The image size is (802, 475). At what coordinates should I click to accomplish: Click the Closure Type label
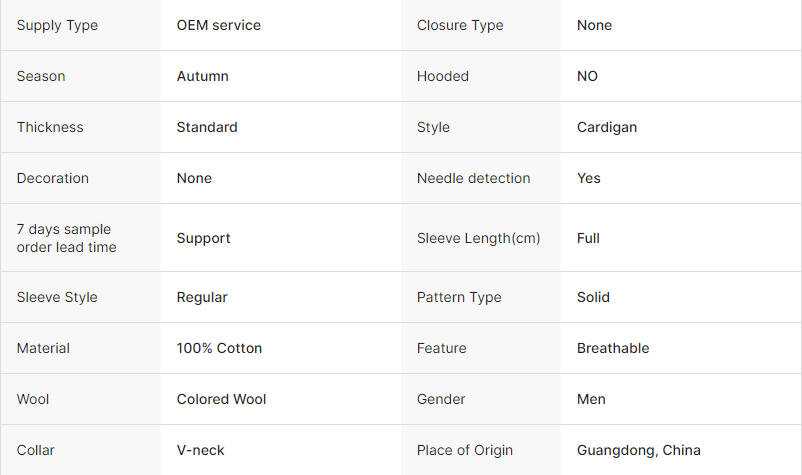(x=460, y=25)
